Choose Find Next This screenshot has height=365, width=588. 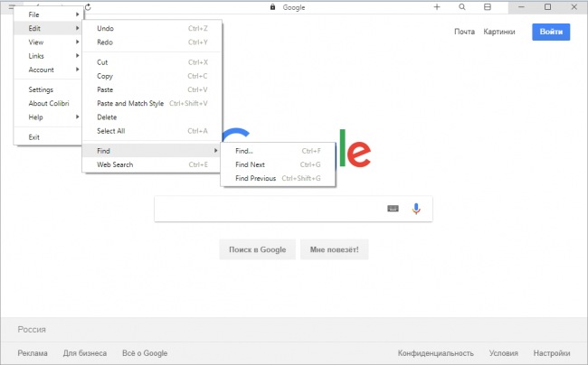pyautogui.click(x=278, y=164)
